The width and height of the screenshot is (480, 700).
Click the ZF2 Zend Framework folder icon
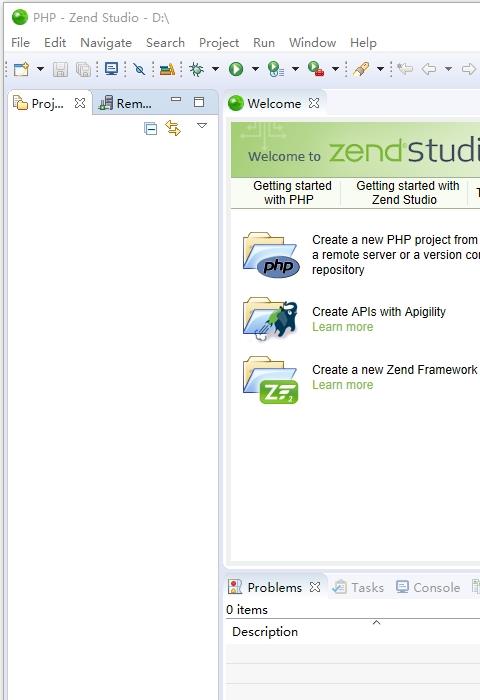[x=271, y=380]
